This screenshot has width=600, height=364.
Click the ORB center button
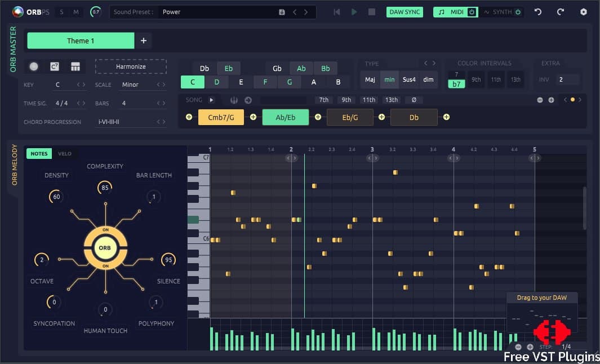(x=105, y=247)
